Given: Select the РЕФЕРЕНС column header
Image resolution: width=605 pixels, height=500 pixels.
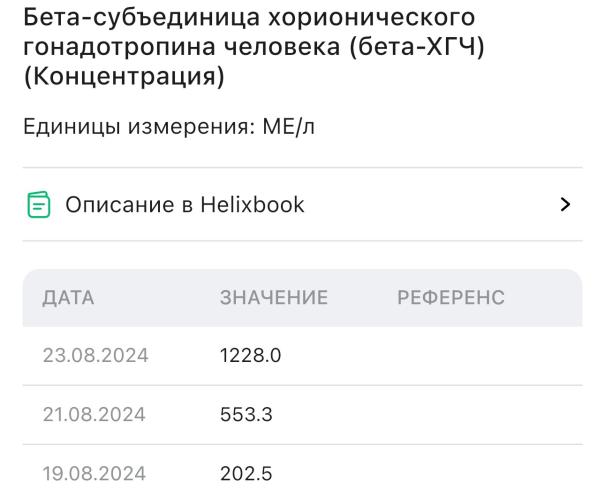Looking at the screenshot, I should pos(451,298).
